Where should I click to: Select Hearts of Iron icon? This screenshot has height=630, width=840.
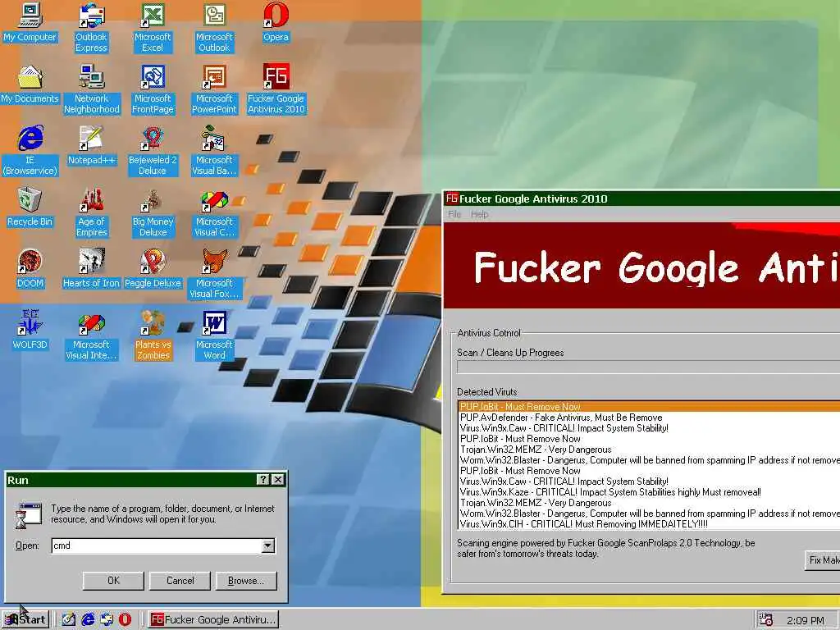coord(92,269)
